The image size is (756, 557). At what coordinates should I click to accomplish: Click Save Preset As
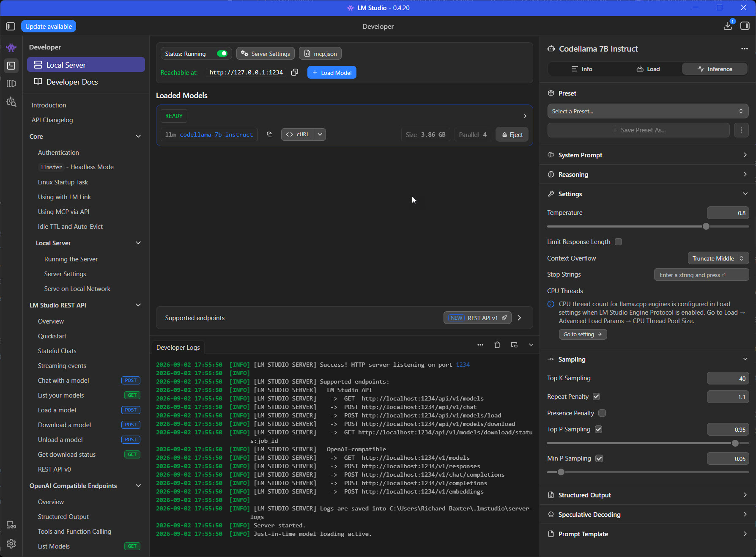click(638, 130)
